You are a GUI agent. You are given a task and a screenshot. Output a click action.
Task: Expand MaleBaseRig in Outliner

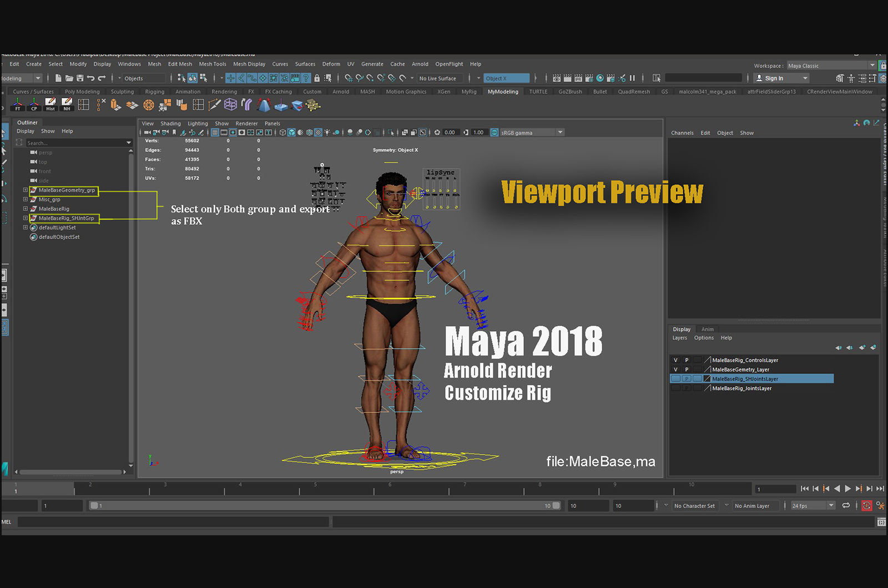click(x=25, y=209)
